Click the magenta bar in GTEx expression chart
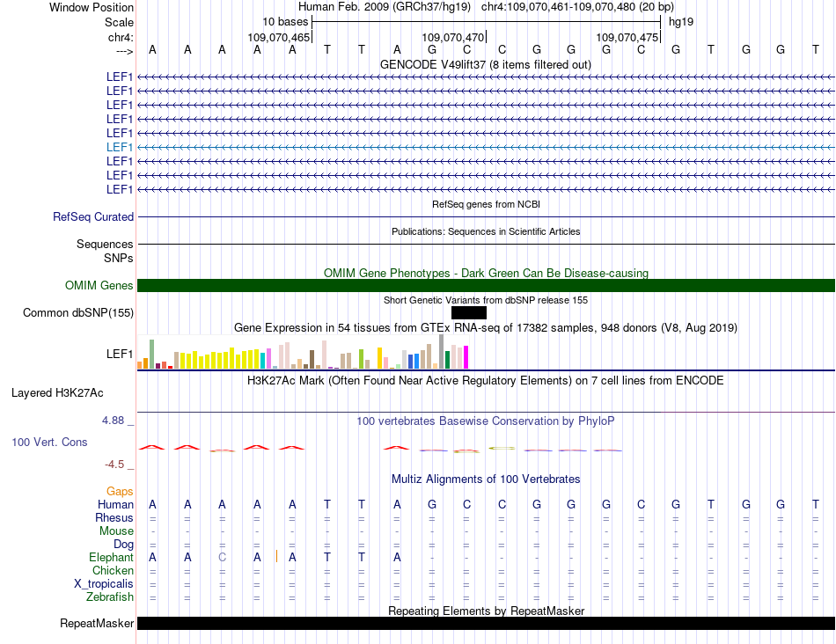This screenshot has height=644, width=836. coord(466,357)
